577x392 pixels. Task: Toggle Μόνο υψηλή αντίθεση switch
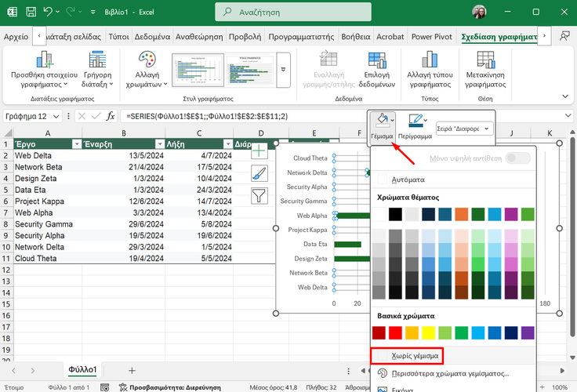click(517, 158)
